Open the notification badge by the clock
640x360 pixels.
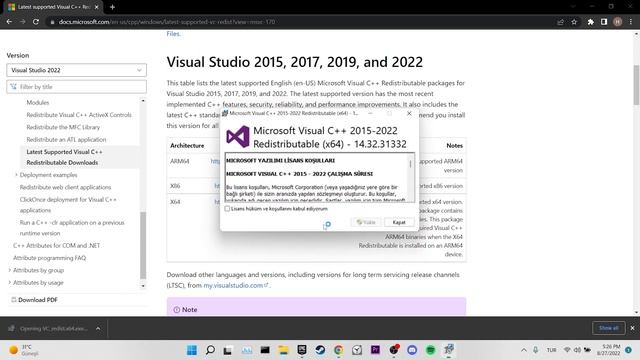pos(628,350)
